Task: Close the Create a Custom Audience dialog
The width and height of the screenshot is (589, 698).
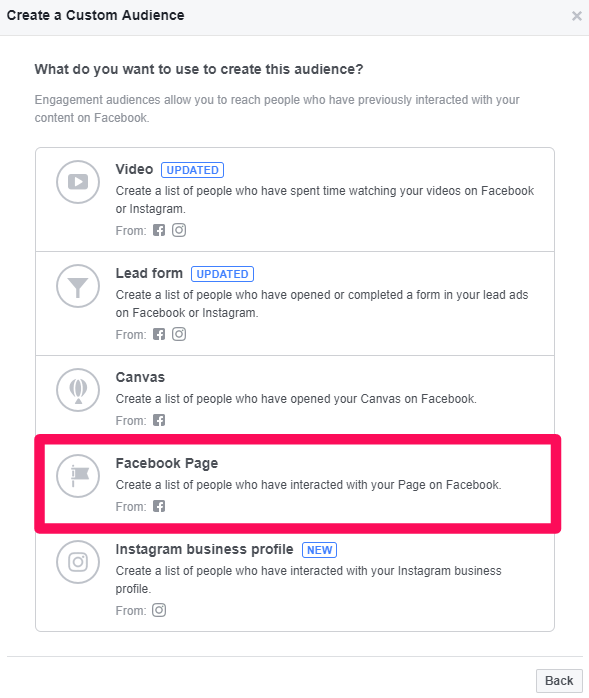Action: [x=577, y=16]
